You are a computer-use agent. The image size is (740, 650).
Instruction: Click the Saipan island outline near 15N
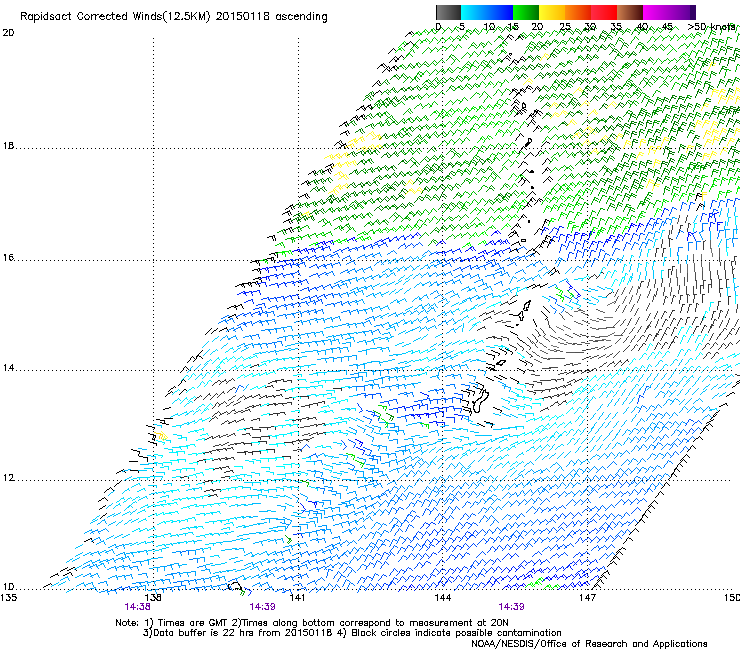(x=527, y=305)
